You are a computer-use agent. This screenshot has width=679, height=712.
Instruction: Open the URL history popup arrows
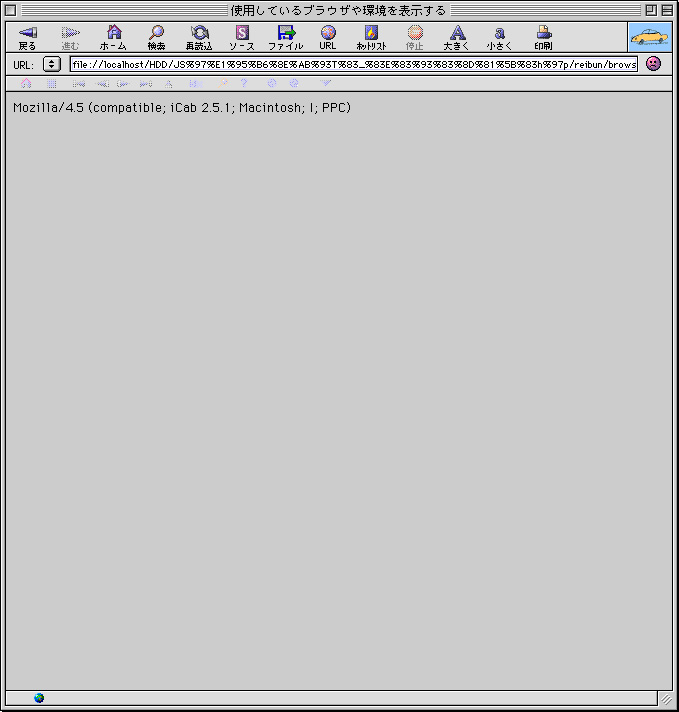(x=52, y=64)
